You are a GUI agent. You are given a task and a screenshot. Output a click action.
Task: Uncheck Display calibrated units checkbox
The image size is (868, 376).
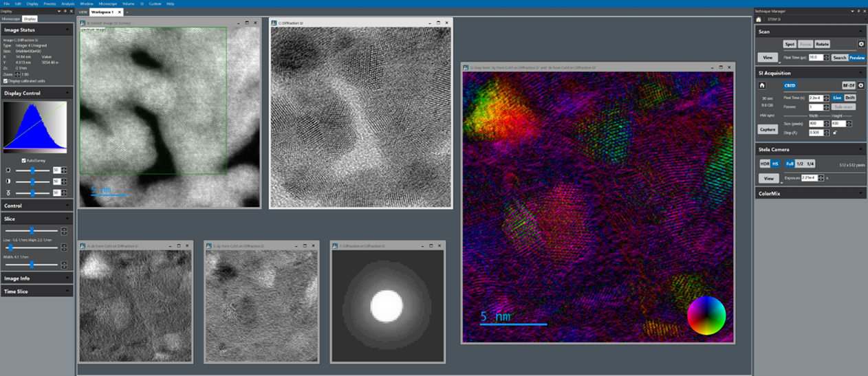[6, 81]
